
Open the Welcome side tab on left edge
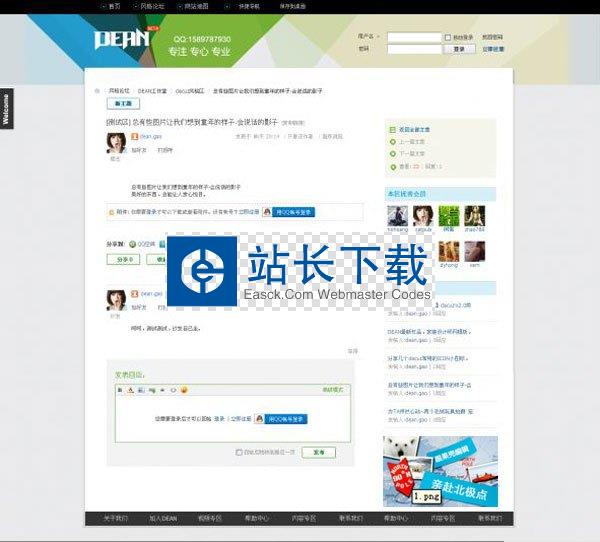[x=5, y=108]
